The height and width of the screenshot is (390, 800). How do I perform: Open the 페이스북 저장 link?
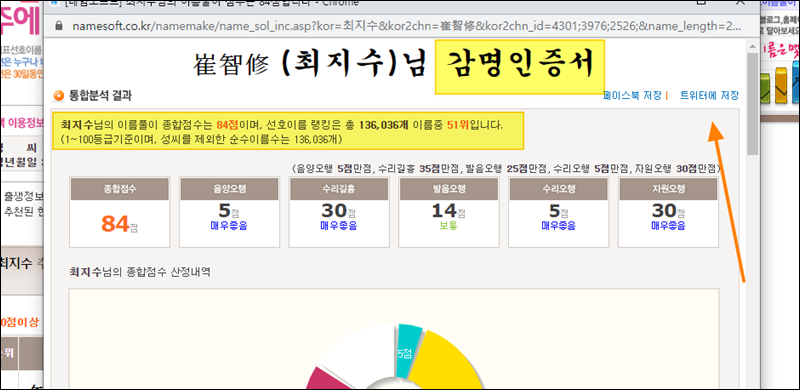point(632,95)
